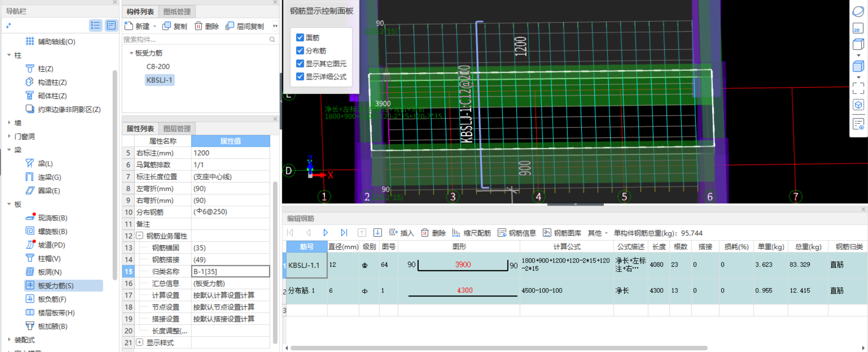Select 坡道(PD) component type

[46, 245]
